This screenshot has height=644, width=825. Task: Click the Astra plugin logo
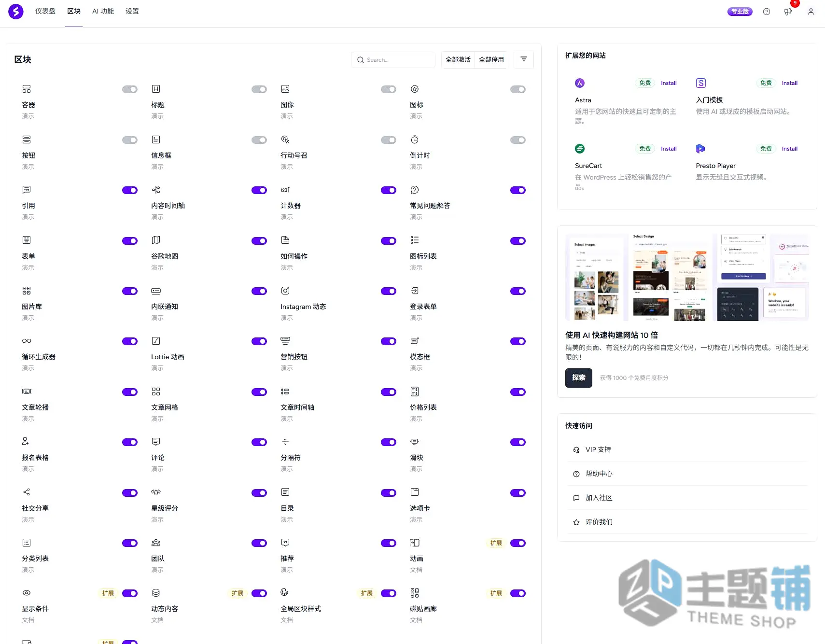pos(580,83)
